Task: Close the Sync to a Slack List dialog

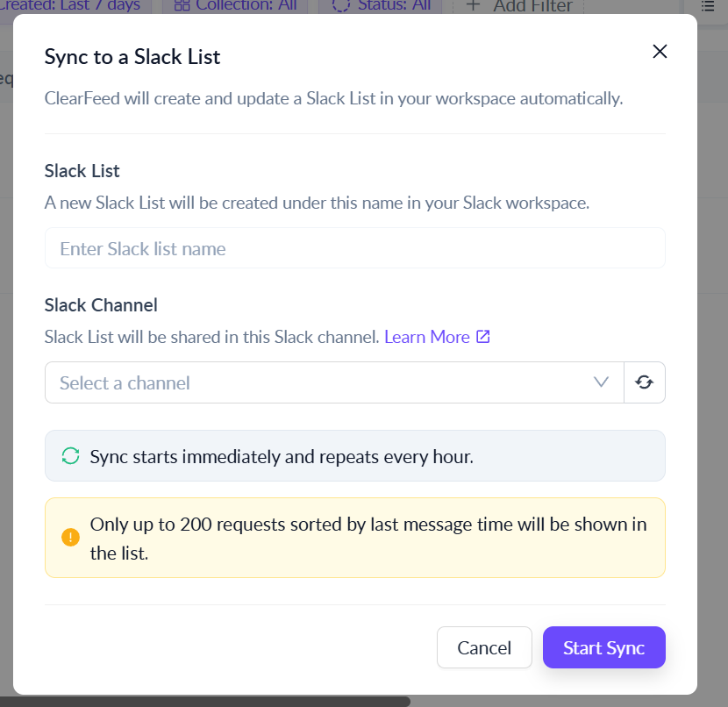Action: (660, 52)
